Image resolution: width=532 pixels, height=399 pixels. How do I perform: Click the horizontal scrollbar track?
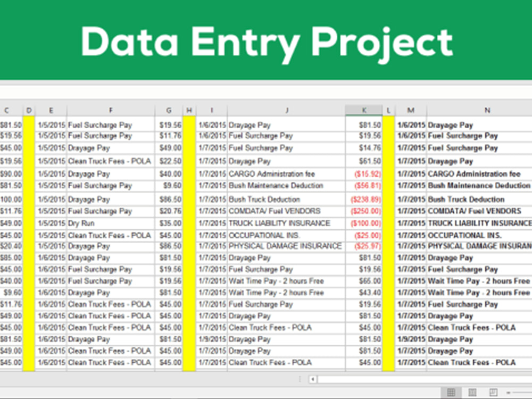(425, 379)
